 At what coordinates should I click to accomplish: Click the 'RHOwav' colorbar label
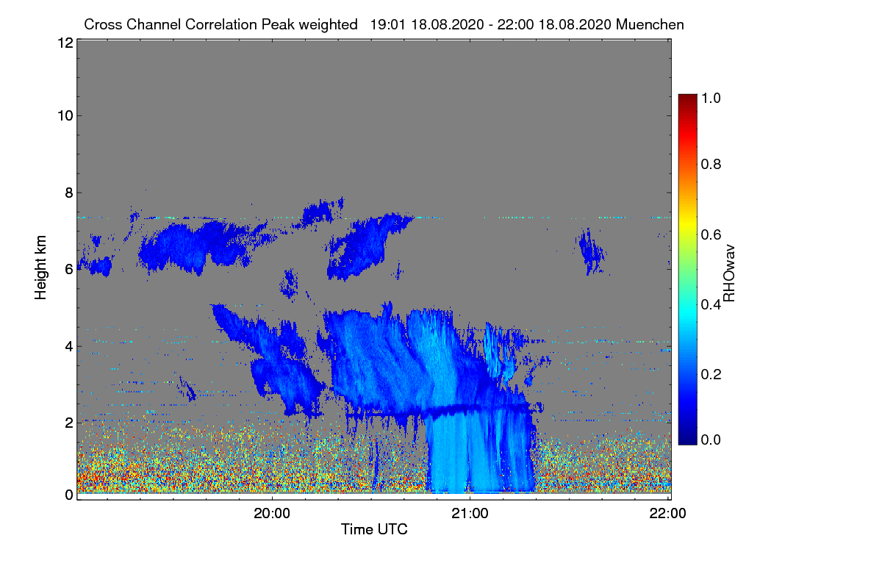(730, 274)
